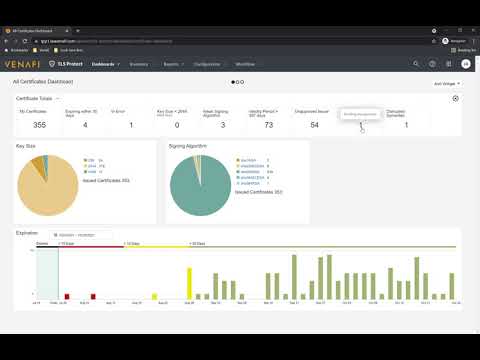480x360 pixels.
Task: Open the My Certificates total 355
Action: pyautogui.click(x=39, y=125)
